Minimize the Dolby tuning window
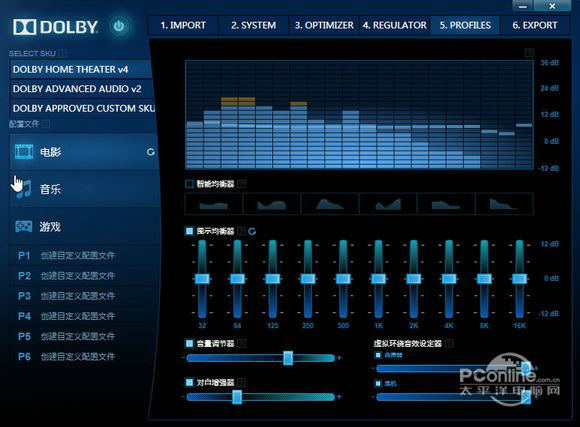The height and width of the screenshot is (427, 580). 523,6
